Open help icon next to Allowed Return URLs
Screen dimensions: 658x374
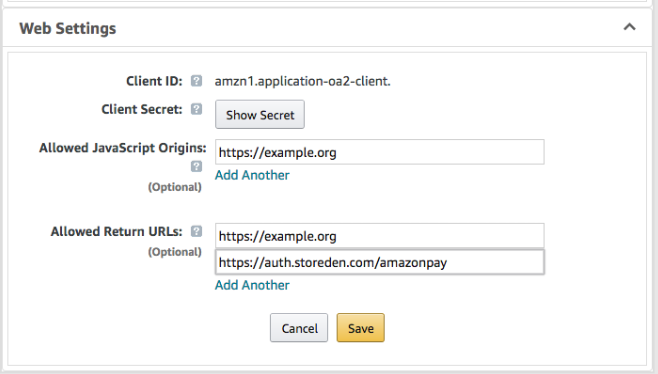pos(196,231)
